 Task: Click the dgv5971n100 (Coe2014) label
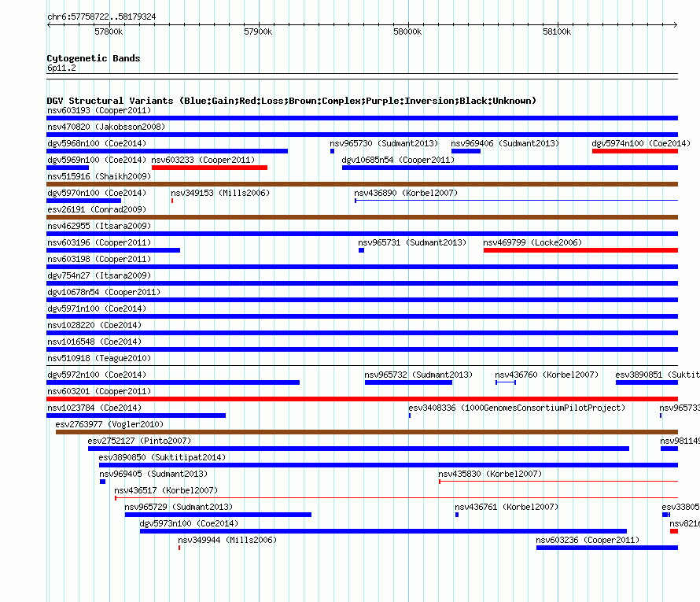coord(97,308)
